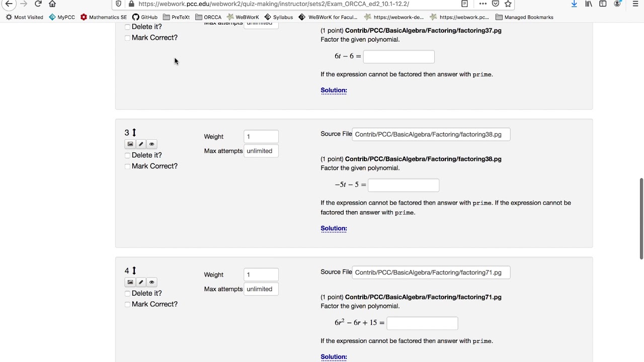Open the Firefox hamburger menu
This screenshot has width=644, height=362.
(x=635, y=4)
